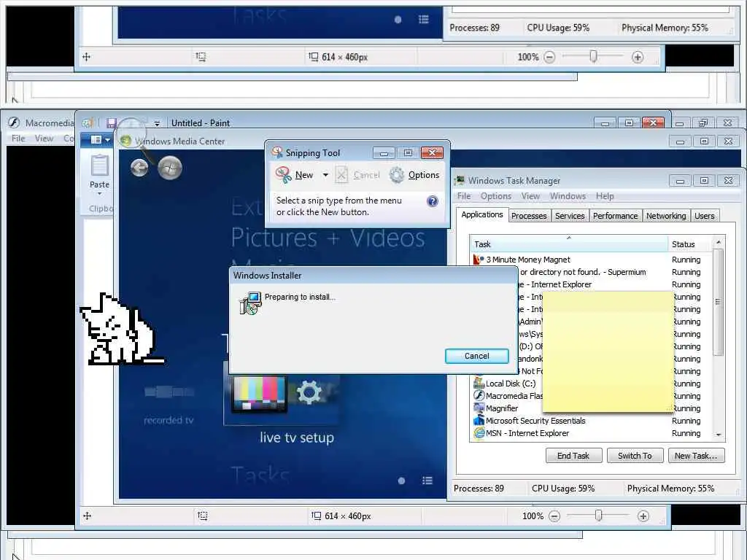Click the Macromedia Flash title icon

tap(14, 122)
